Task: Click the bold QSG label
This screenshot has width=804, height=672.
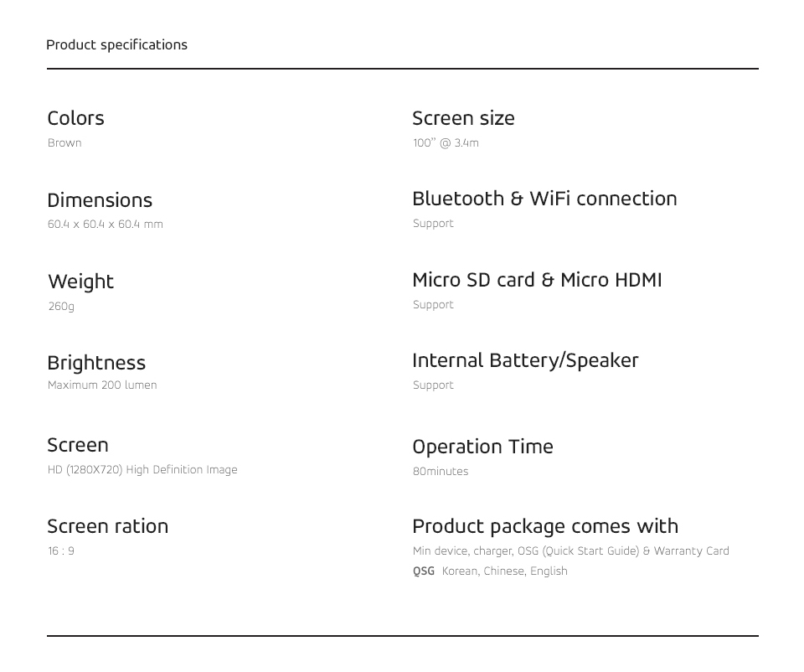Action: click(x=424, y=571)
